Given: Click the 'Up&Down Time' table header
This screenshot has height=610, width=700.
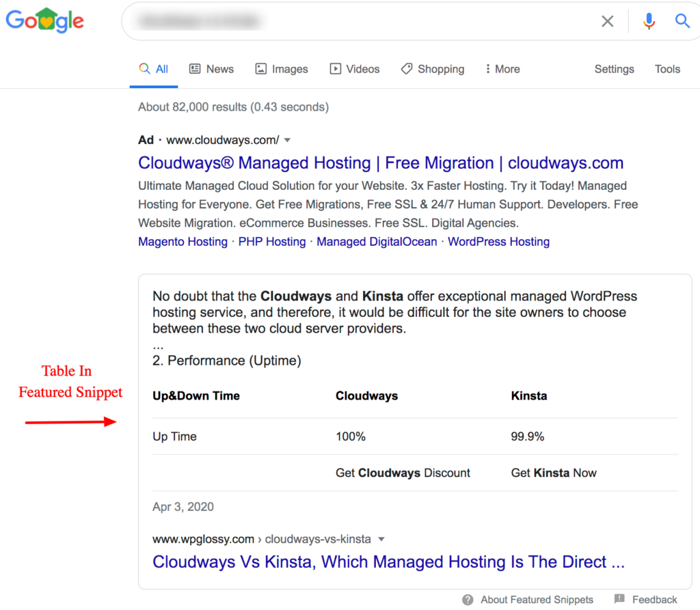Looking at the screenshot, I should [x=196, y=396].
